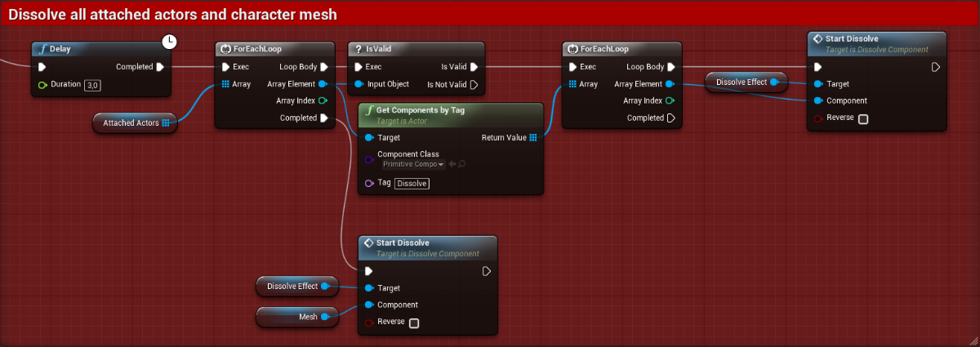Click the Input Object pin on IsValid
Viewport: 980px width, 347px height.
[358, 84]
